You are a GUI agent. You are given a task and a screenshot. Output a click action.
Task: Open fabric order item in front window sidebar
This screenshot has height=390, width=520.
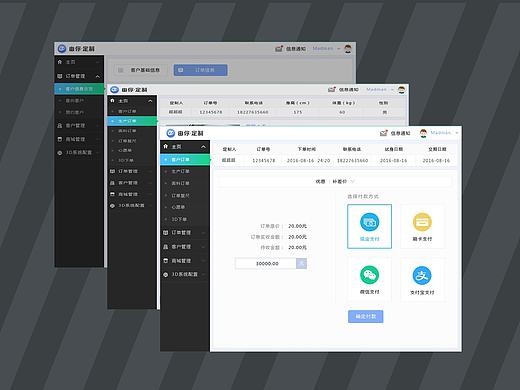point(180,183)
